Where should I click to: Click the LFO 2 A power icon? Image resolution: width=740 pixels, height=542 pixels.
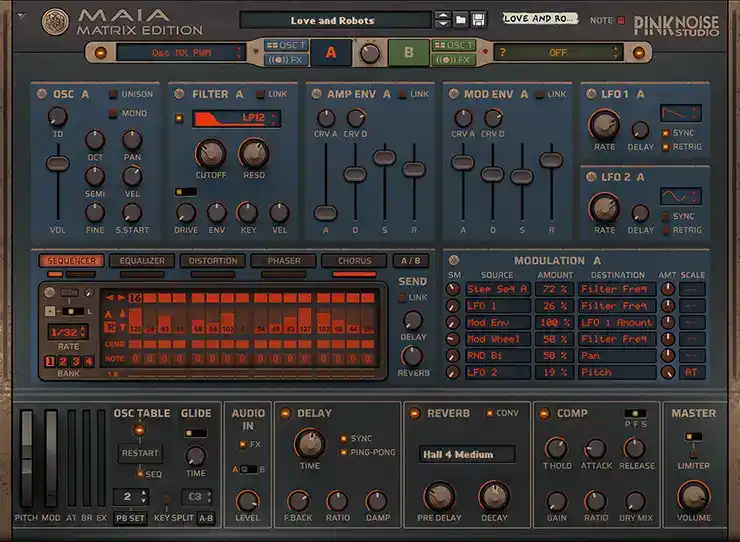click(591, 177)
